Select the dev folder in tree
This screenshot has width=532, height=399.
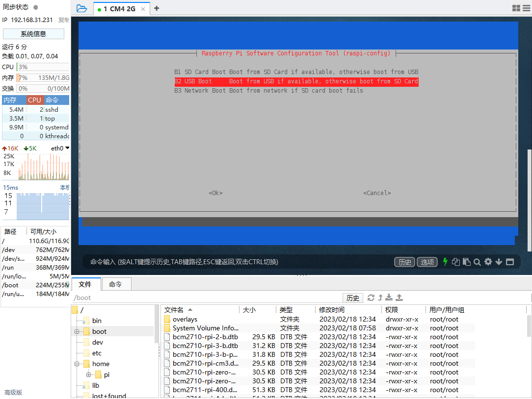(97, 343)
